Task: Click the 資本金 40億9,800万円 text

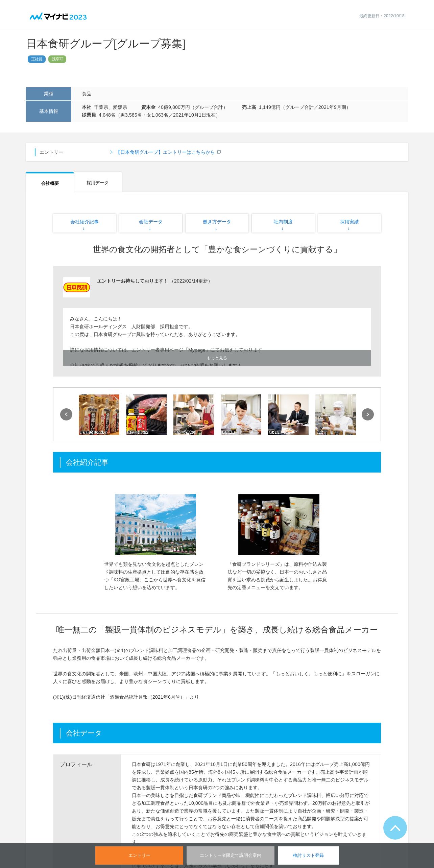Action: 185,107
